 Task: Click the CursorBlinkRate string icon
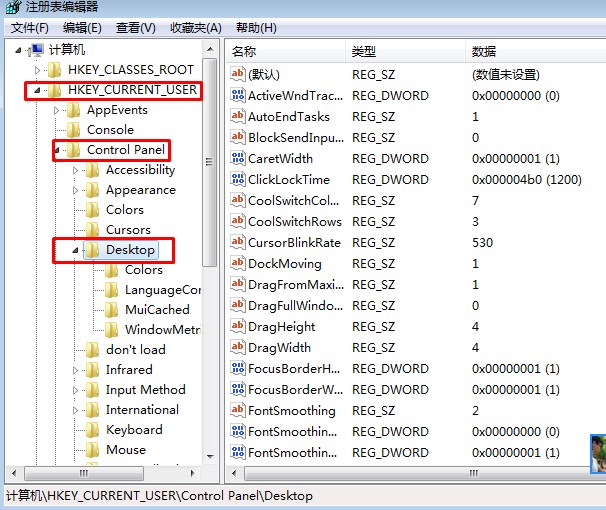coord(238,242)
